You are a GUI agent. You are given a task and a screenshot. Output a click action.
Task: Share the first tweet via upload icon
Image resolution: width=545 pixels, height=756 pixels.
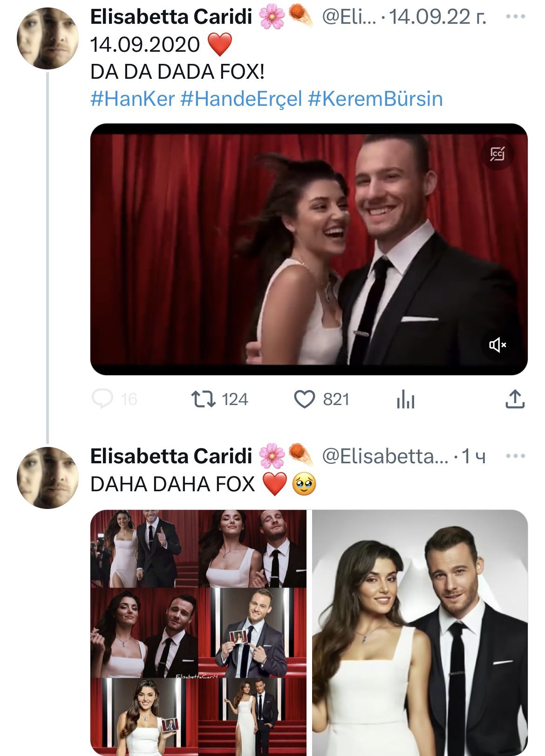(515, 399)
